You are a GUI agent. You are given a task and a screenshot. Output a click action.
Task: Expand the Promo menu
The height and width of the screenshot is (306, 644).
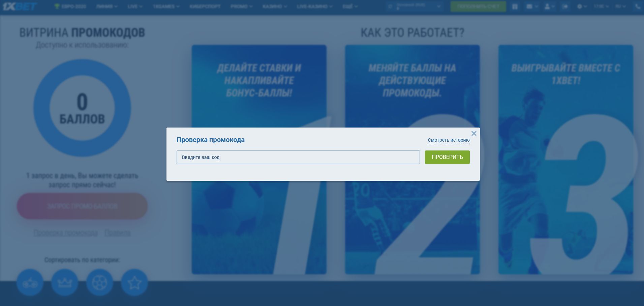[242, 6]
